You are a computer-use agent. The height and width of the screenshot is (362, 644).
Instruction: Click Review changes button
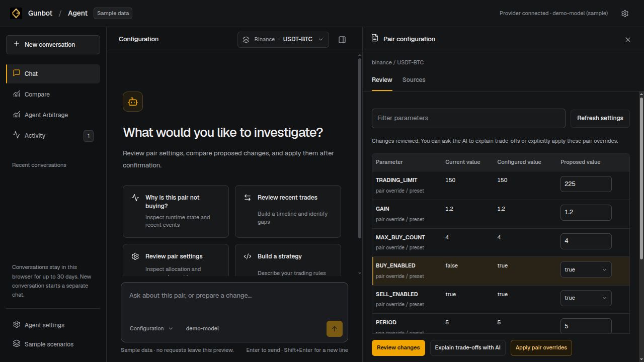point(398,348)
